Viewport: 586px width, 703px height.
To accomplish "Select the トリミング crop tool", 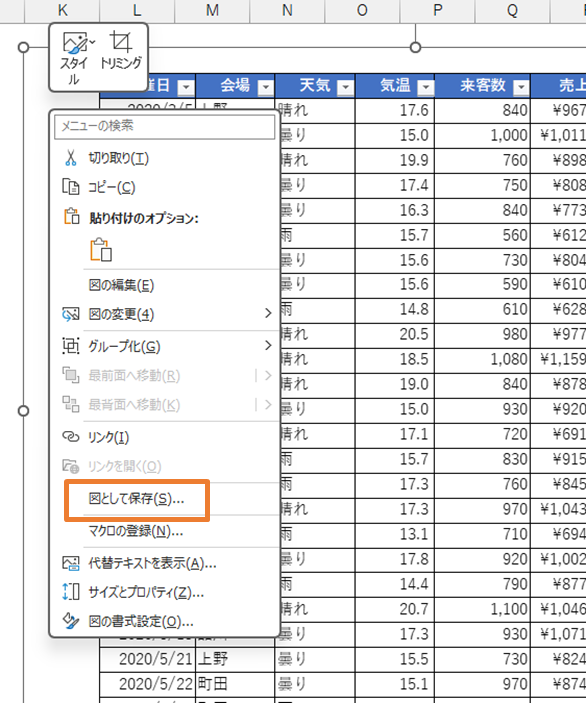I will coord(121,51).
